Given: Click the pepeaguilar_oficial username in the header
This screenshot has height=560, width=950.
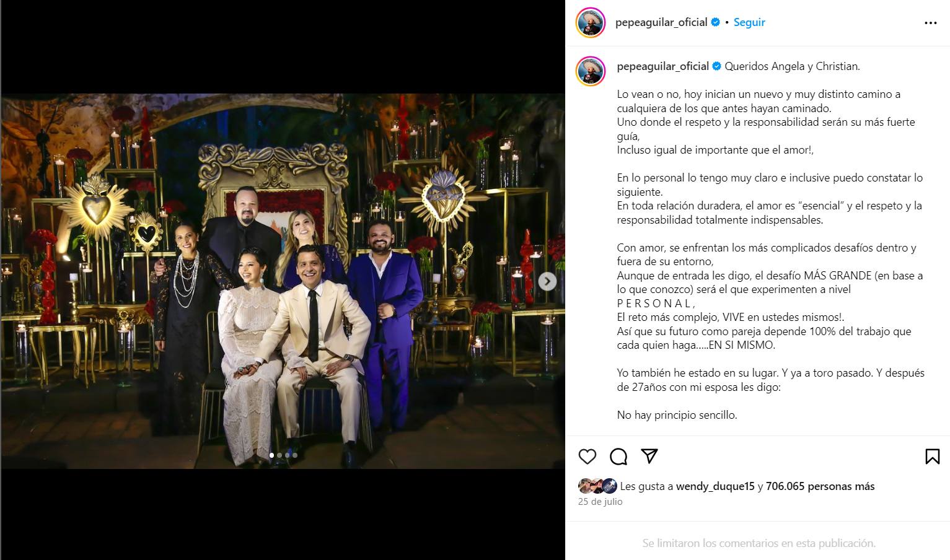Looking at the screenshot, I should (x=661, y=22).
